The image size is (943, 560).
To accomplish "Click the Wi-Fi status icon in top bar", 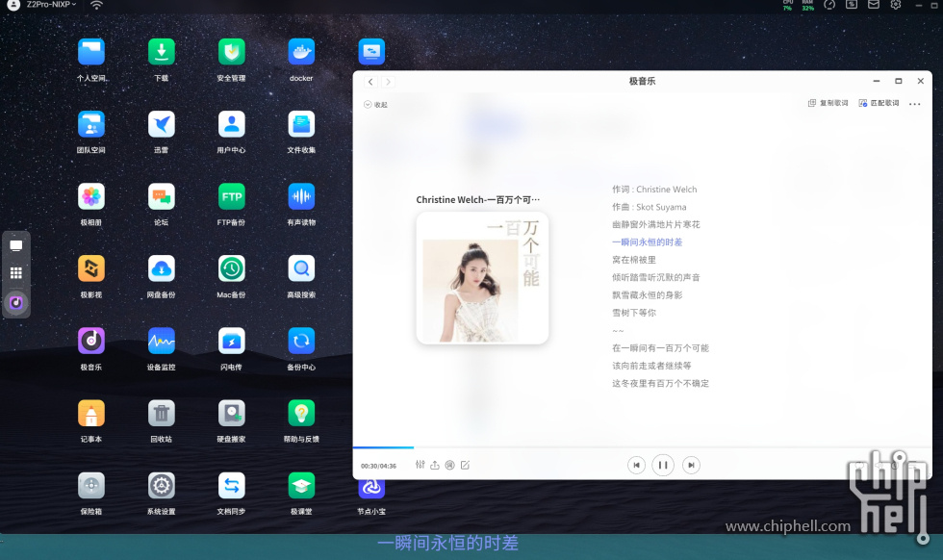I will (96, 5).
